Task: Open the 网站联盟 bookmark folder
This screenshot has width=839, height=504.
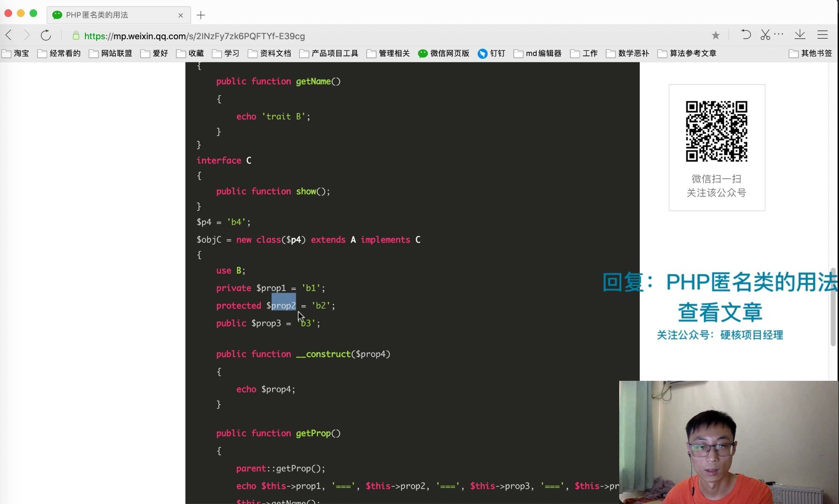Action: coord(111,54)
